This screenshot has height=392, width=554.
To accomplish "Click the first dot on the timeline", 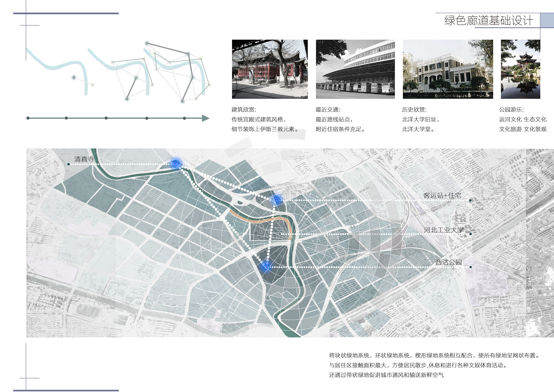I will pyautogui.click(x=28, y=118).
